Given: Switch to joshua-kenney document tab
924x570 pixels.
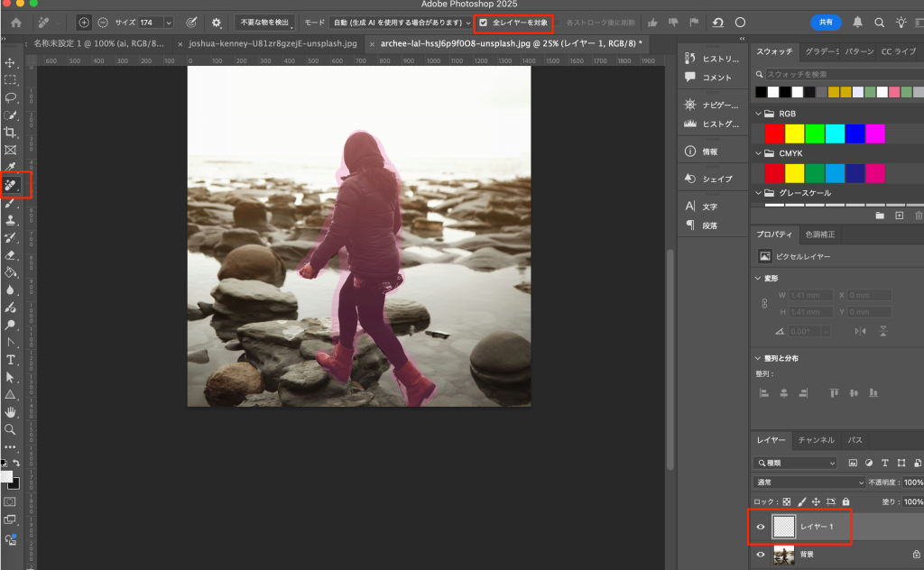Looking at the screenshot, I should click(x=272, y=42).
